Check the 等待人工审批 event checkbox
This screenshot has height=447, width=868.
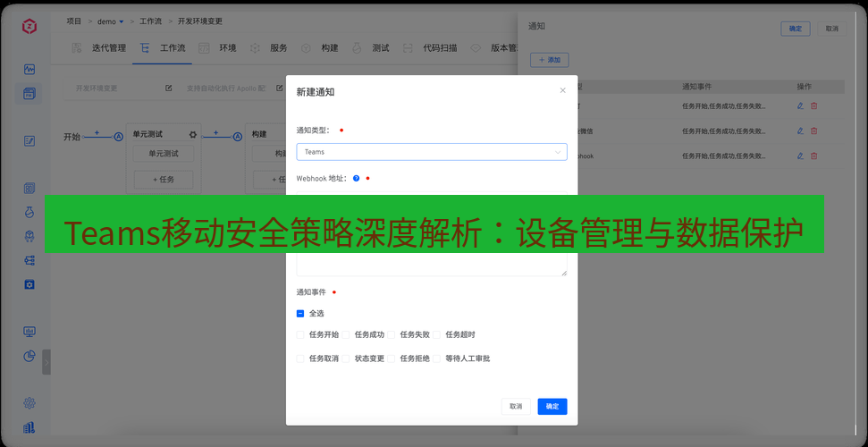(x=437, y=358)
